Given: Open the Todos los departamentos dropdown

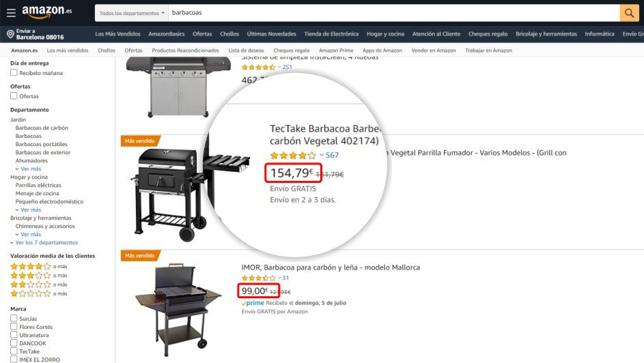Looking at the screenshot, I should coord(132,13).
